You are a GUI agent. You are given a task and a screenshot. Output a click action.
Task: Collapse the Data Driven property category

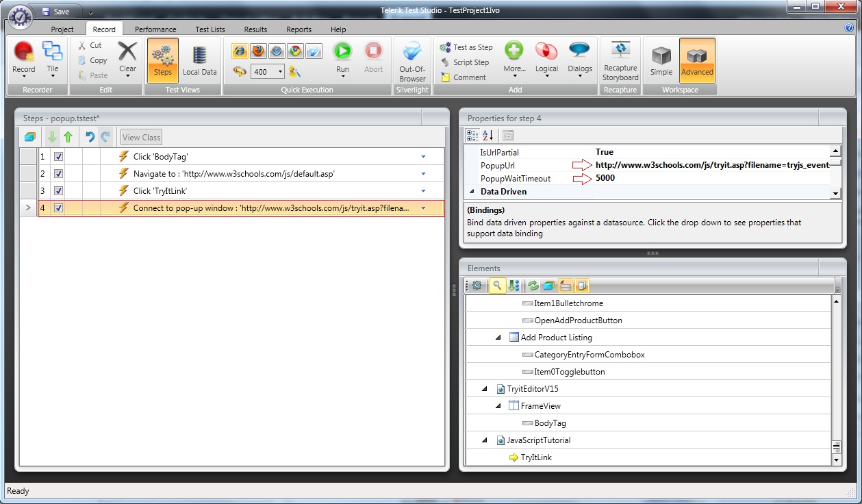[x=471, y=192]
